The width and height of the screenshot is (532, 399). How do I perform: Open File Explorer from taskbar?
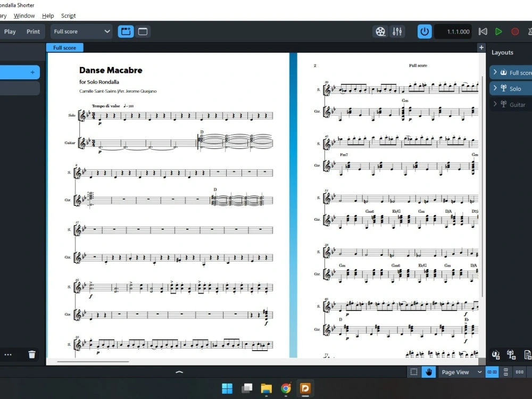click(267, 388)
